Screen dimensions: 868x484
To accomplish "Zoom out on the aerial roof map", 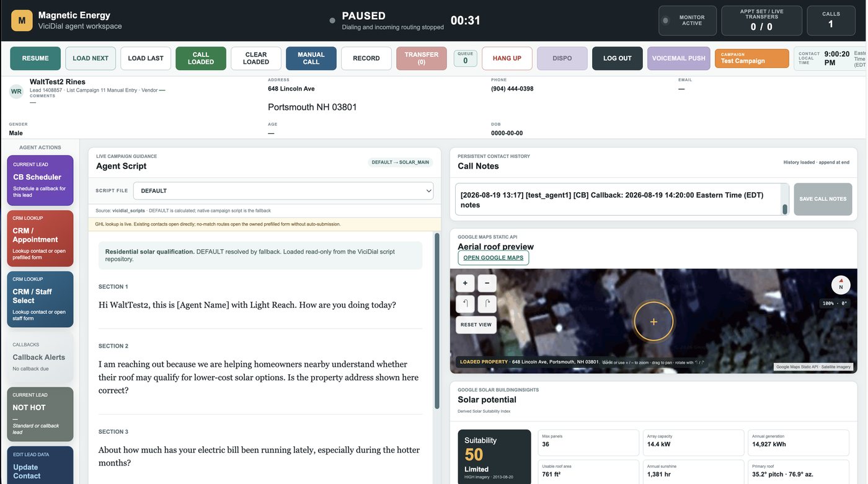I will pyautogui.click(x=487, y=283).
